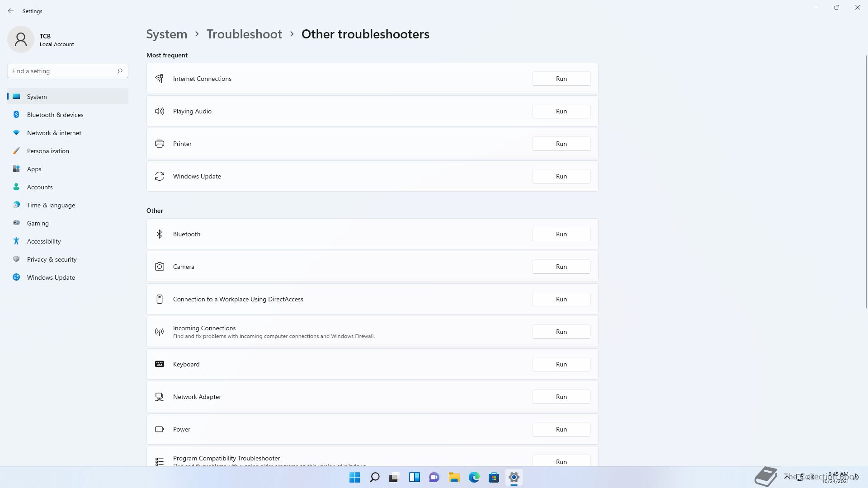Select Bluetooth & devices in sidebar
Viewport: 868px width, 488px height.
pos(55,115)
